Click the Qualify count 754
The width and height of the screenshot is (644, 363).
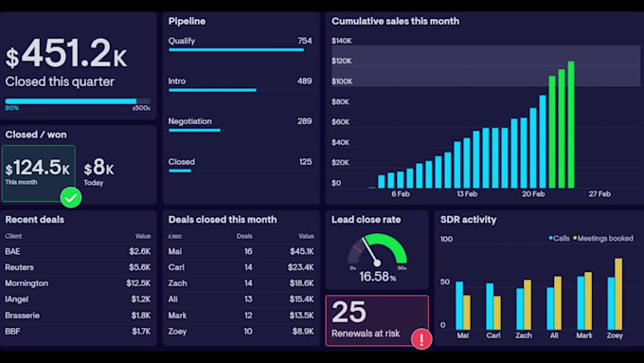(305, 41)
